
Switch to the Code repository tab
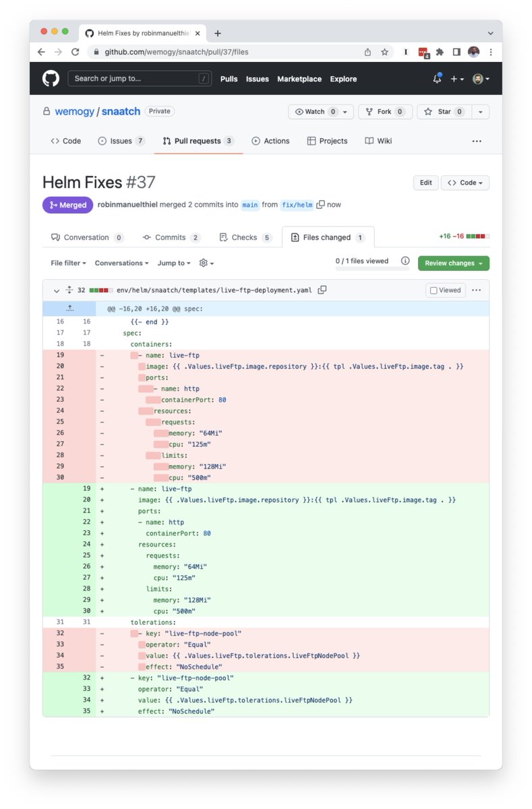coord(65,141)
